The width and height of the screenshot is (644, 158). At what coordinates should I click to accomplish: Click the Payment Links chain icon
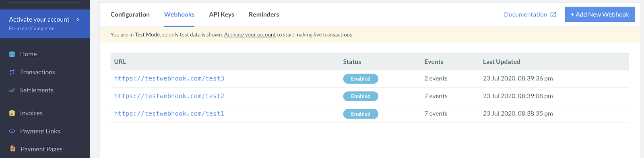click(x=12, y=131)
